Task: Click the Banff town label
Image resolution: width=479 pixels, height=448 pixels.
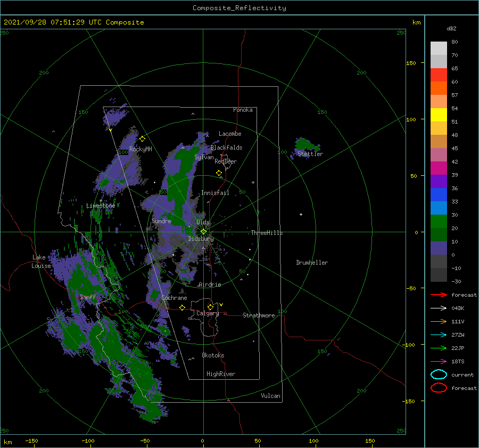Action: [88, 297]
